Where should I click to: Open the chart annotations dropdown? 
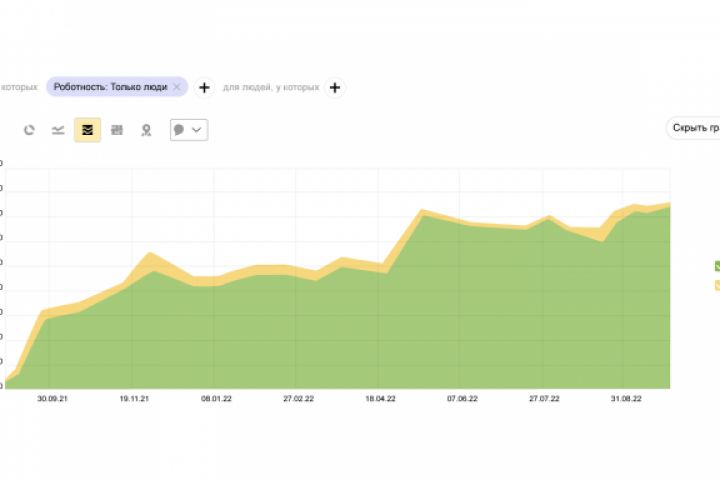188,130
